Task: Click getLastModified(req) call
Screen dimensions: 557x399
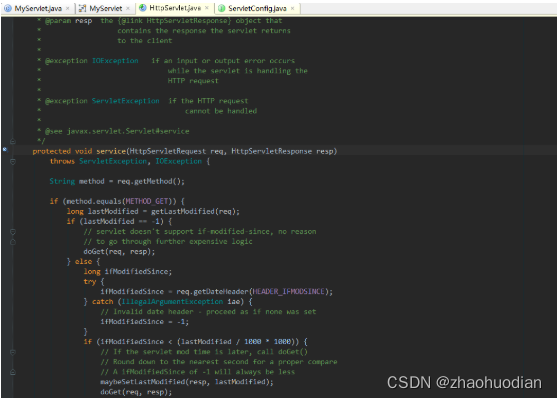Action: pos(193,211)
